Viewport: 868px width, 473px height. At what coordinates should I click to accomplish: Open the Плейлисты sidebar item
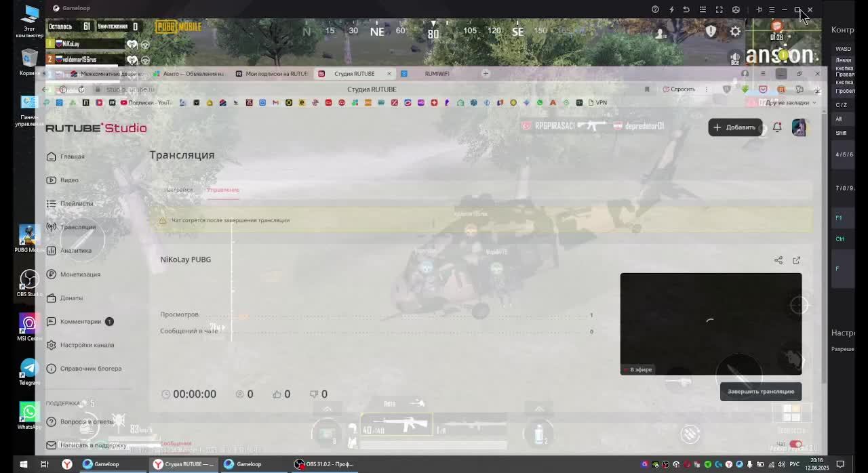click(x=70, y=203)
